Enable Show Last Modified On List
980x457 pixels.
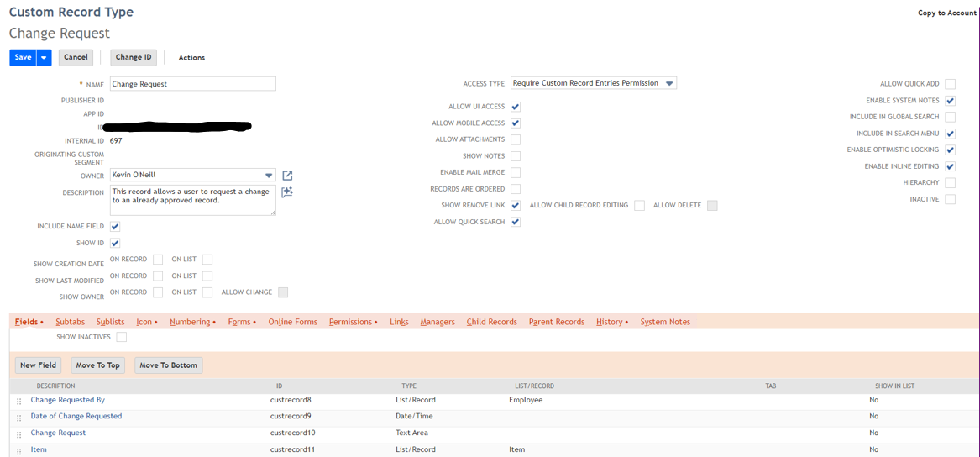tap(207, 276)
